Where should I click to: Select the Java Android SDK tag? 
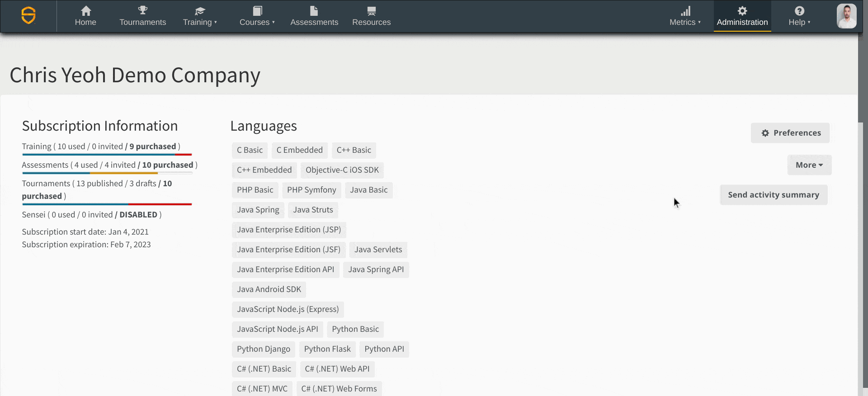point(269,289)
